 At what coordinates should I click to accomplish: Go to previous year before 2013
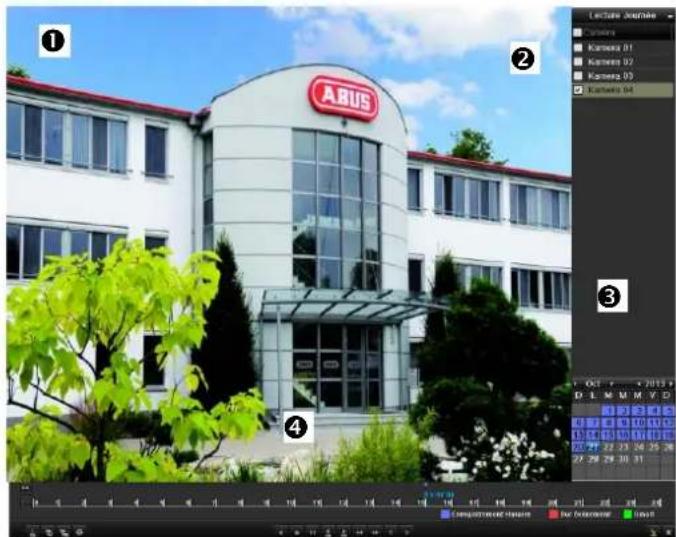[639, 383]
